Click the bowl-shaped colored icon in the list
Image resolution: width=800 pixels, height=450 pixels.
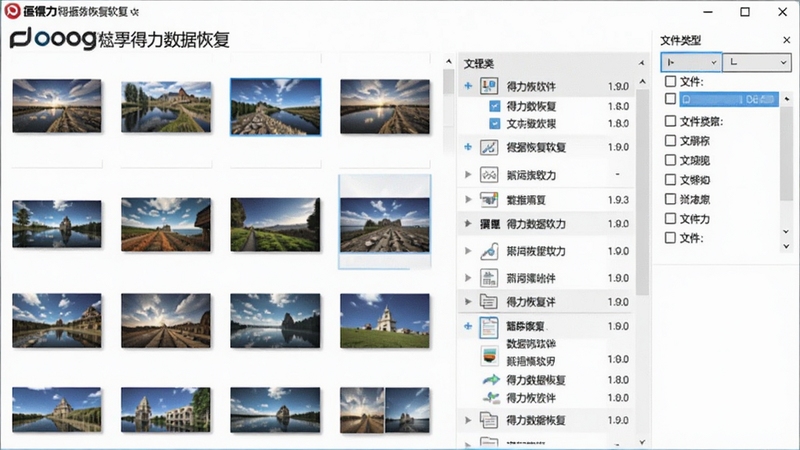pyautogui.click(x=489, y=356)
